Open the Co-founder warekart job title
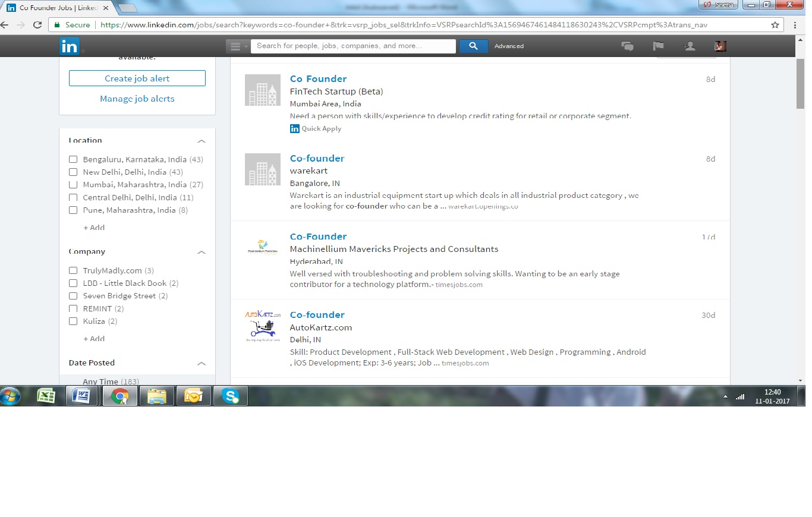Viewport: 812px width, 517px height. [317, 158]
